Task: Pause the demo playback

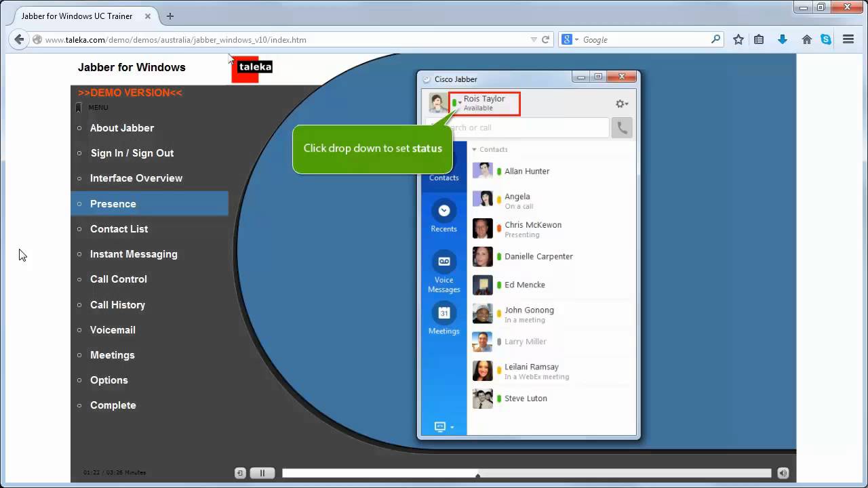Action: [262, 473]
